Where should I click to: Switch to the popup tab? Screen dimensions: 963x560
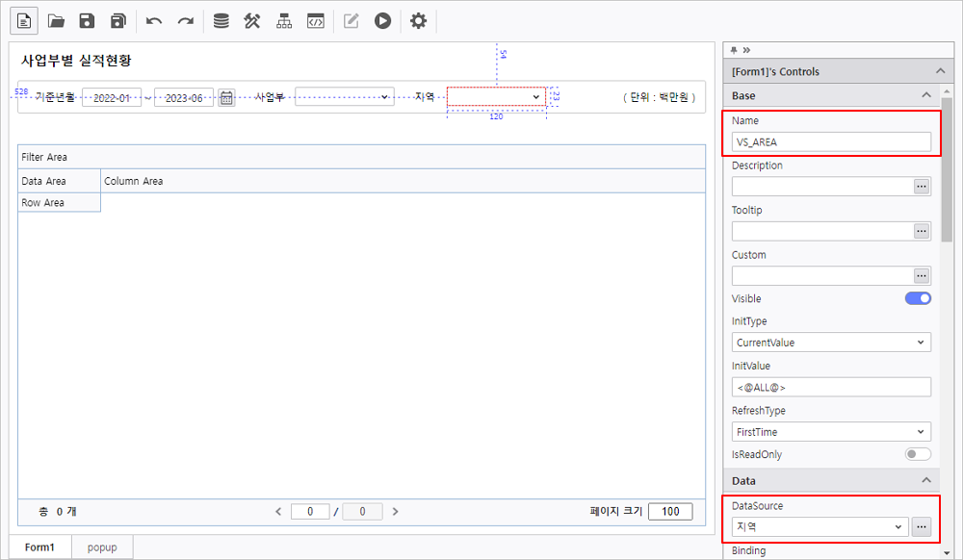click(102, 547)
